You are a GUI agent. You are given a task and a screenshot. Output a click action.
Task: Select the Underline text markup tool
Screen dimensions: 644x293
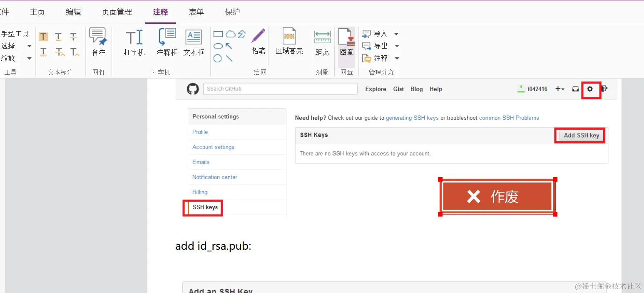coord(58,37)
